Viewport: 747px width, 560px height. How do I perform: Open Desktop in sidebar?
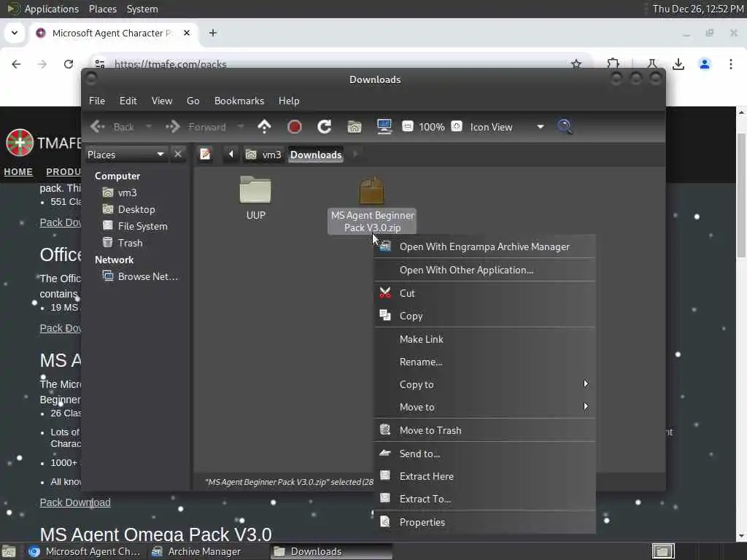tap(136, 209)
